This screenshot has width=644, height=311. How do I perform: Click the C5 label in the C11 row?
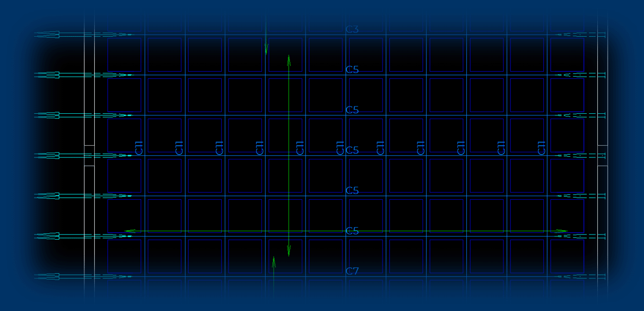tap(352, 151)
